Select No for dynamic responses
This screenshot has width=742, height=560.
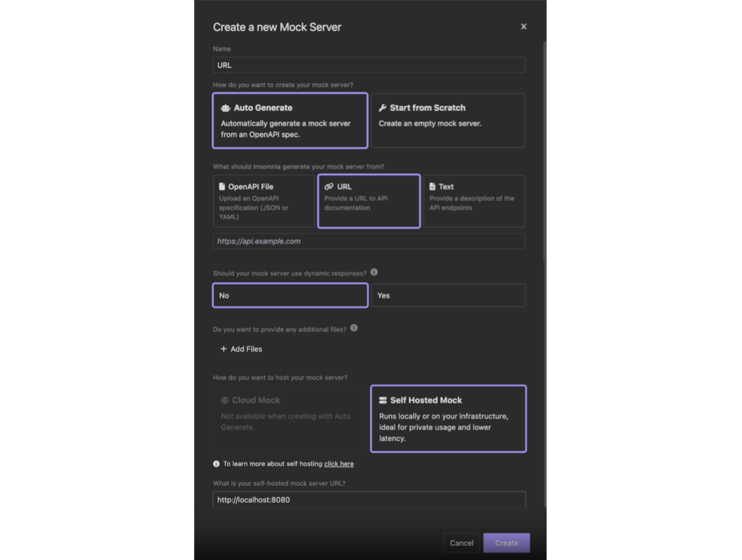click(290, 296)
